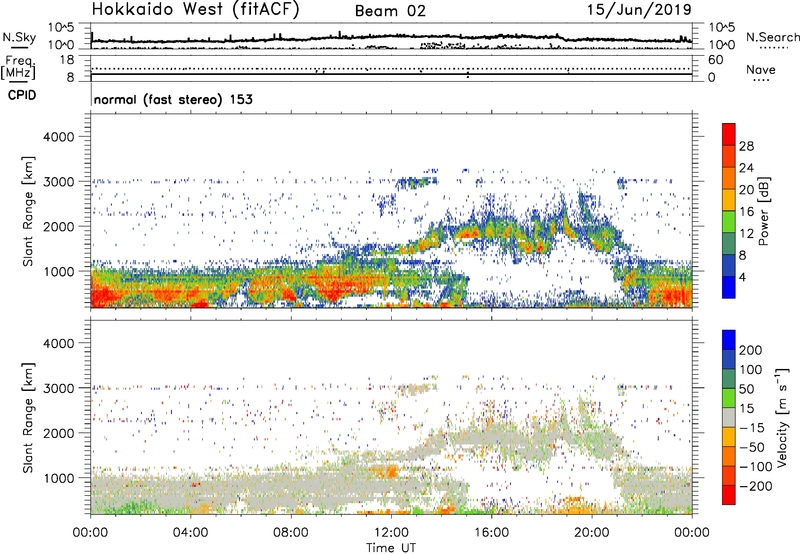The width and height of the screenshot is (800, 554).
Task: Pick the top red swatch of the power colorbar
Action: pyautogui.click(x=729, y=134)
